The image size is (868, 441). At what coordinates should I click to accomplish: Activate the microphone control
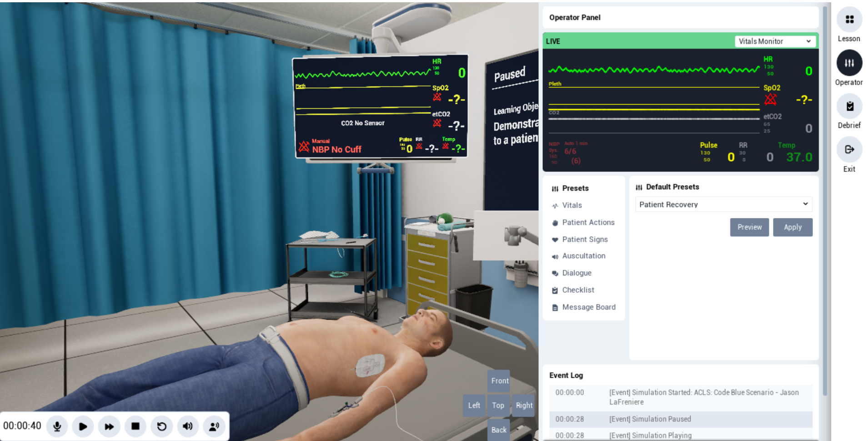click(x=56, y=426)
